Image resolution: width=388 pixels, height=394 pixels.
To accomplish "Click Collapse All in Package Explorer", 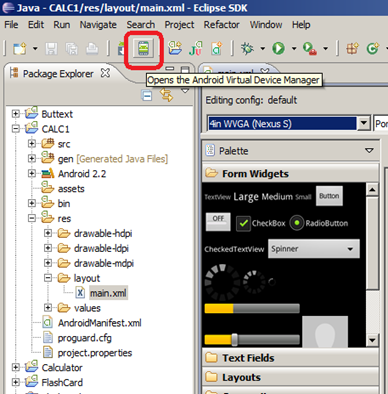I will (x=147, y=96).
